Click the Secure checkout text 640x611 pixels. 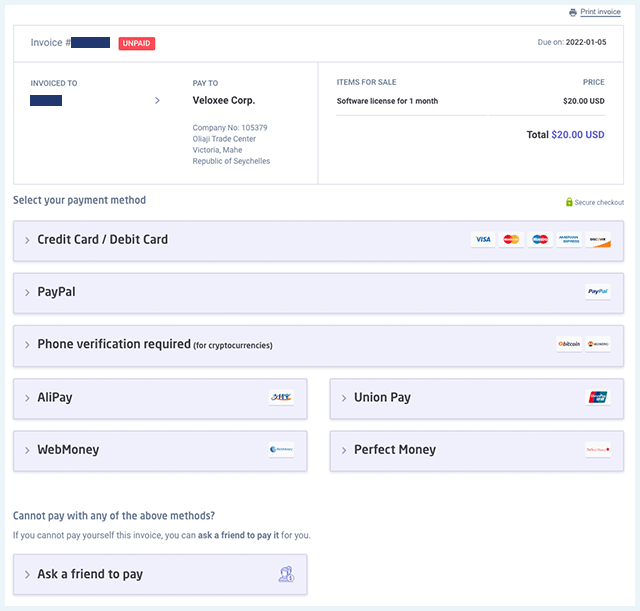point(599,202)
